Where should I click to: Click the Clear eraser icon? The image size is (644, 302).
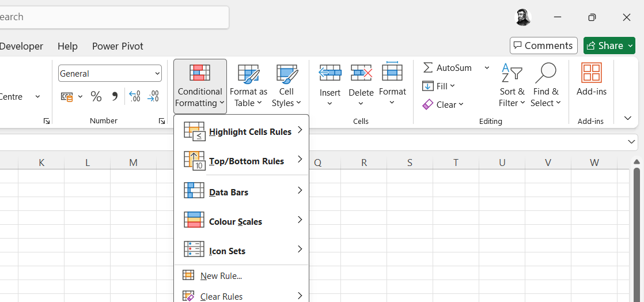[x=428, y=104]
